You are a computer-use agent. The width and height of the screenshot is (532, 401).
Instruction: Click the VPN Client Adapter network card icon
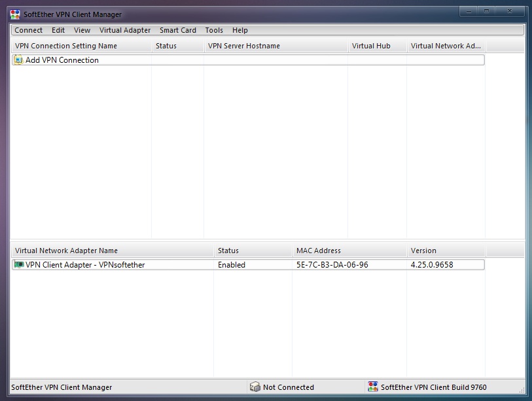point(19,265)
